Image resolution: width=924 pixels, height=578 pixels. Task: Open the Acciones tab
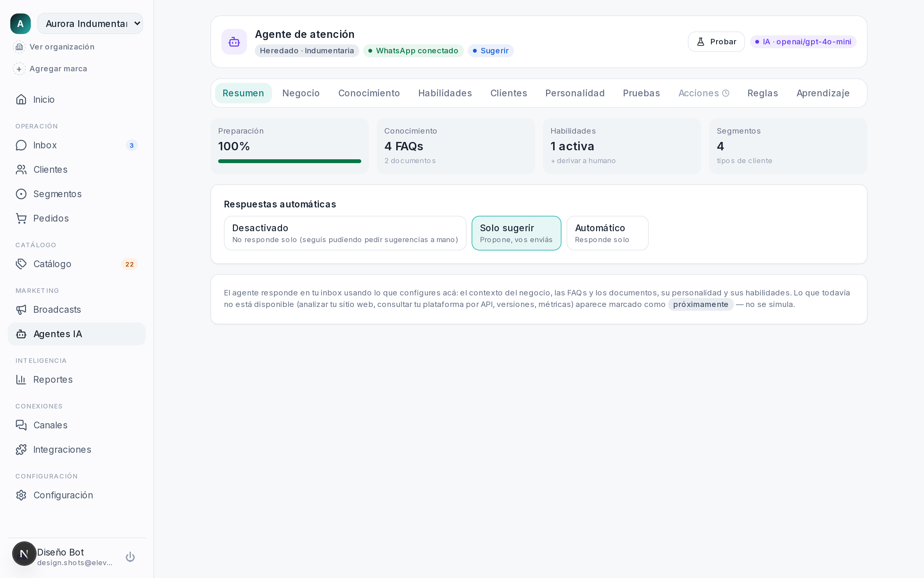coord(704,93)
